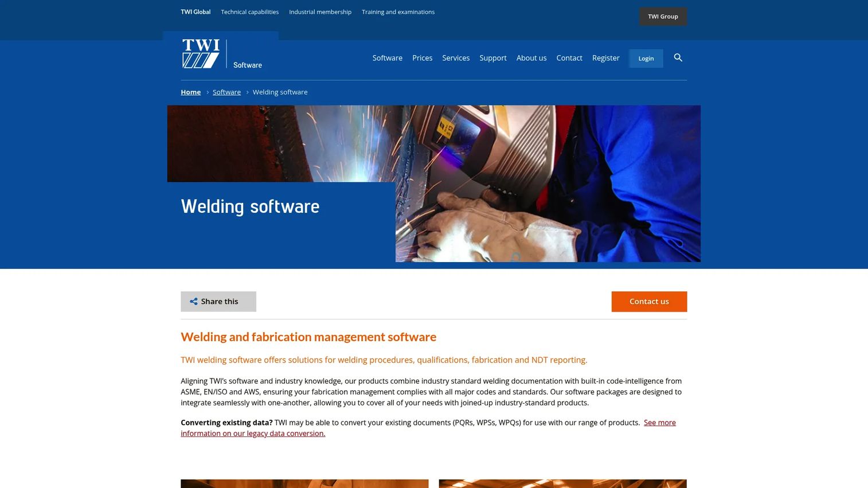Open Training and examinations link

click(398, 12)
